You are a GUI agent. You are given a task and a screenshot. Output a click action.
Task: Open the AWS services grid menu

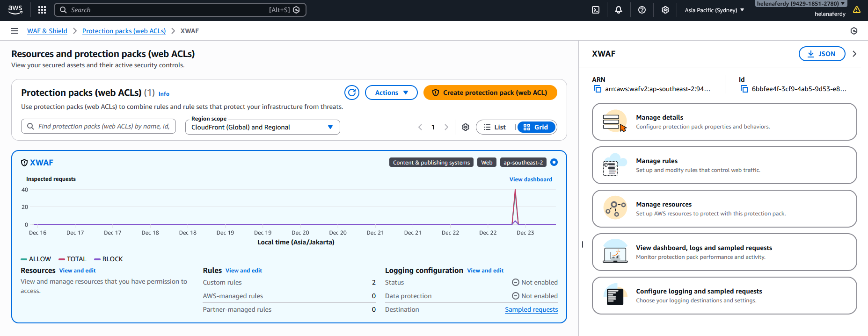pyautogui.click(x=42, y=10)
